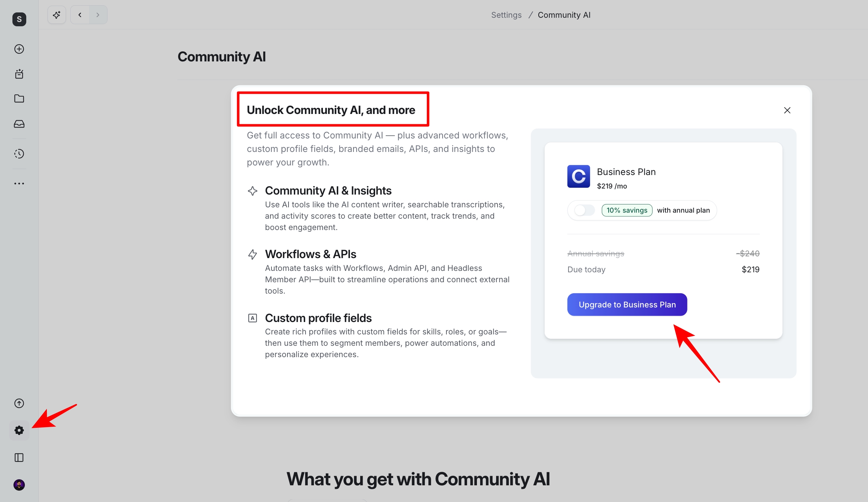Go back with the left chevron

coord(80,15)
